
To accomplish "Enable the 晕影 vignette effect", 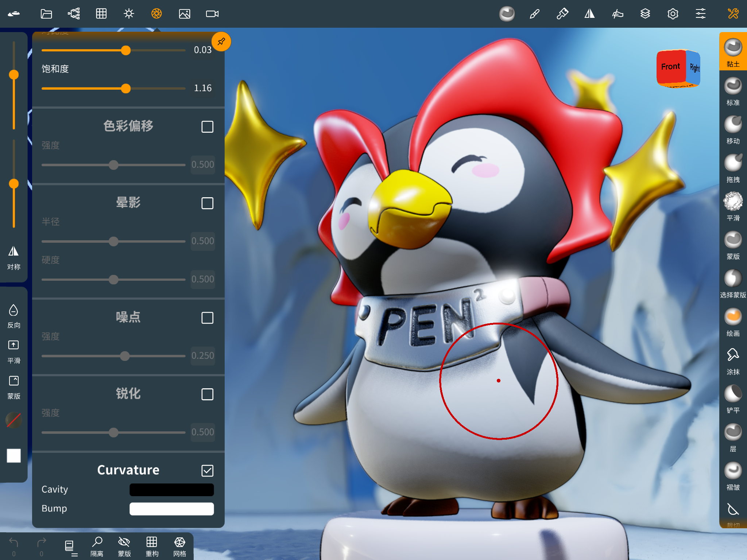I will [207, 203].
